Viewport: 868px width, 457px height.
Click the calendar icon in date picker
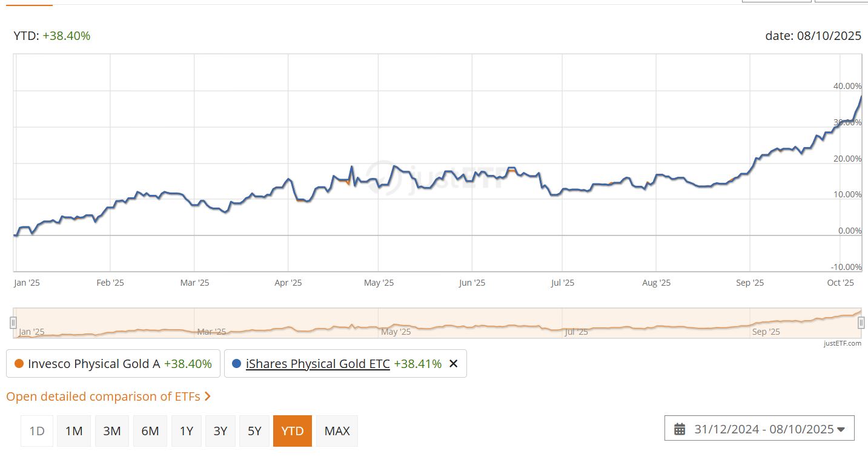tap(680, 429)
